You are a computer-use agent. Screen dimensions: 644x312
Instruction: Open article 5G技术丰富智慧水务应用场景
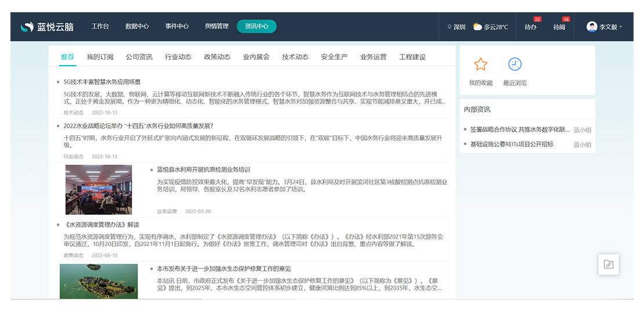[102, 82]
